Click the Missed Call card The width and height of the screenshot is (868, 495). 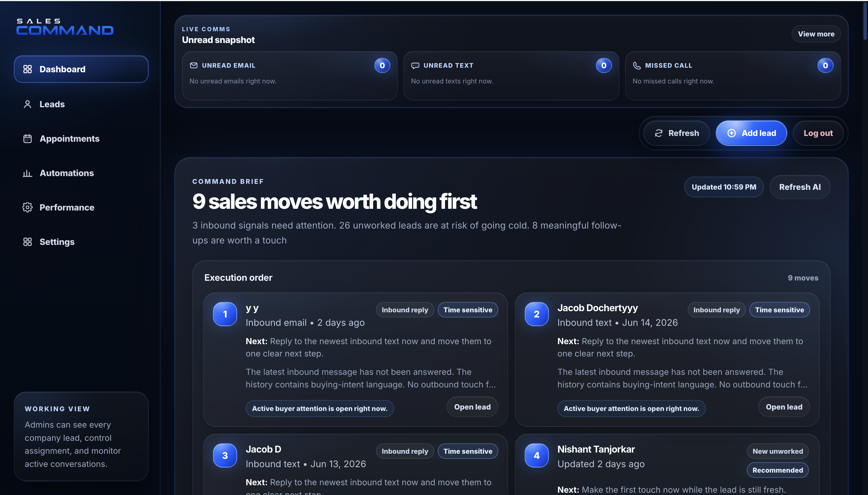(x=733, y=76)
